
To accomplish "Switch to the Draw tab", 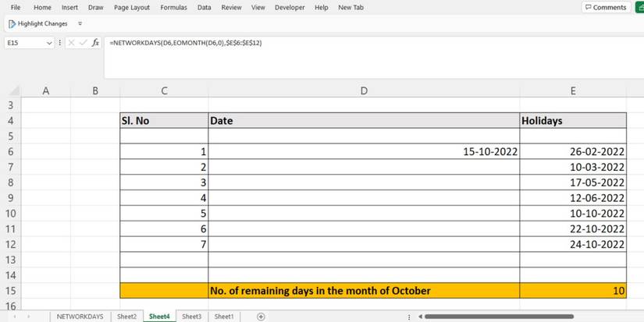I will (96, 7).
